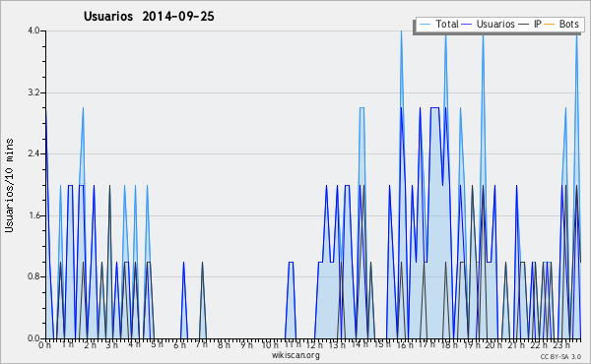The width and height of the screenshot is (591, 364).
Task: Click the orange Bots legend line
Action: pyautogui.click(x=550, y=24)
